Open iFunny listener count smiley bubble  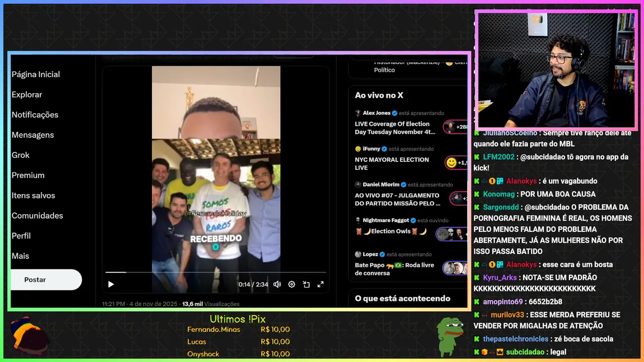coord(456,163)
